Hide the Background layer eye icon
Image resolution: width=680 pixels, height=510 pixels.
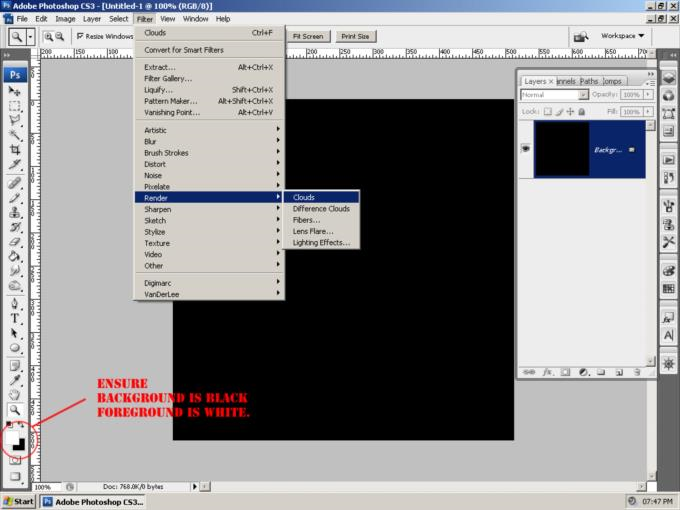526,149
